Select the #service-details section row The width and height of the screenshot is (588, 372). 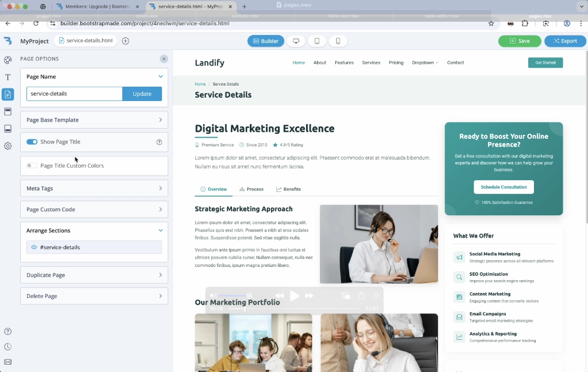pos(94,247)
